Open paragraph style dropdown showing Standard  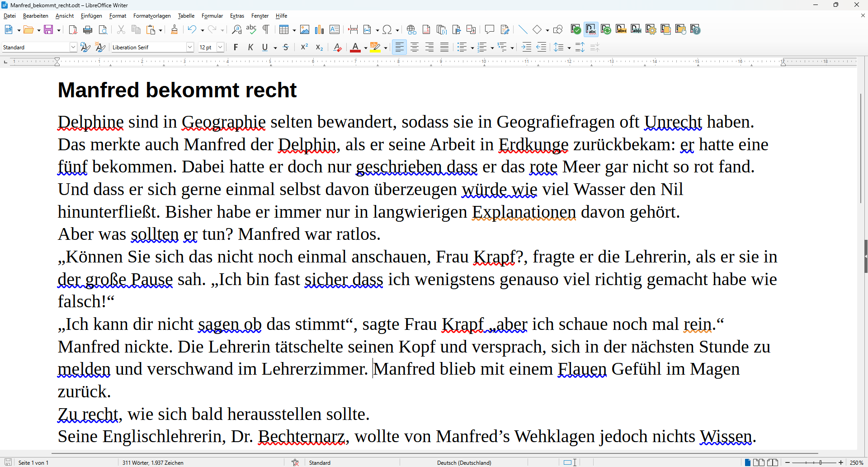point(73,47)
